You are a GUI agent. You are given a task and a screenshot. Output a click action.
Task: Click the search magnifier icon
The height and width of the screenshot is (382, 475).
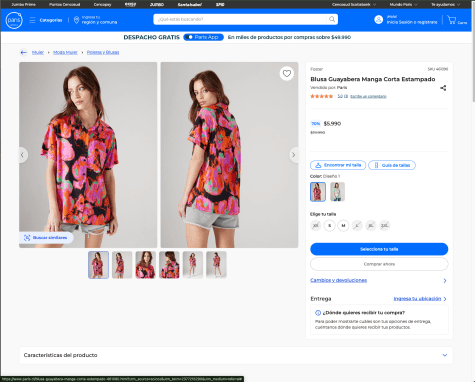point(332,19)
